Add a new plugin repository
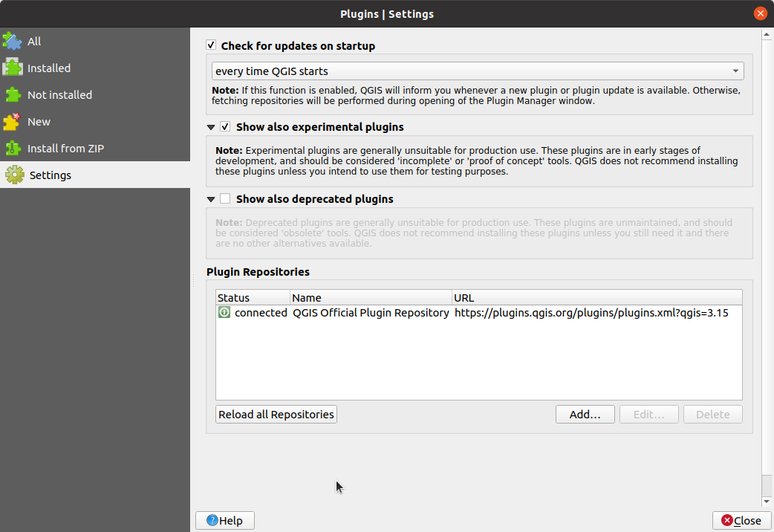Viewport: 774px width, 532px height. (x=585, y=415)
